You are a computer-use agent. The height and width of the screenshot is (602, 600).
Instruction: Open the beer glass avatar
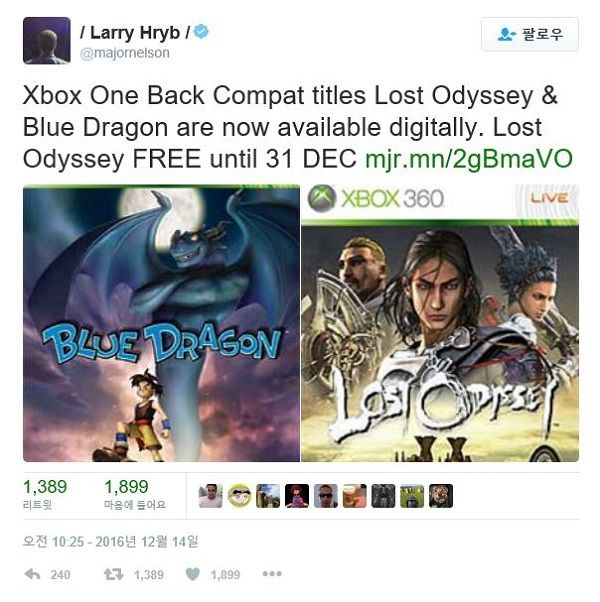[x=354, y=496]
